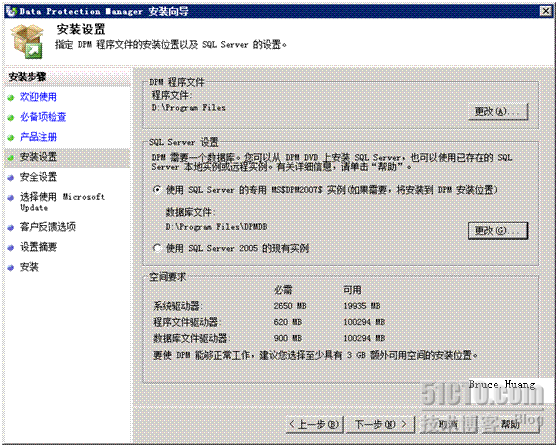Click the D:\Program Files path text
Screen dimensions: 558x447
[x=189, y=107]
